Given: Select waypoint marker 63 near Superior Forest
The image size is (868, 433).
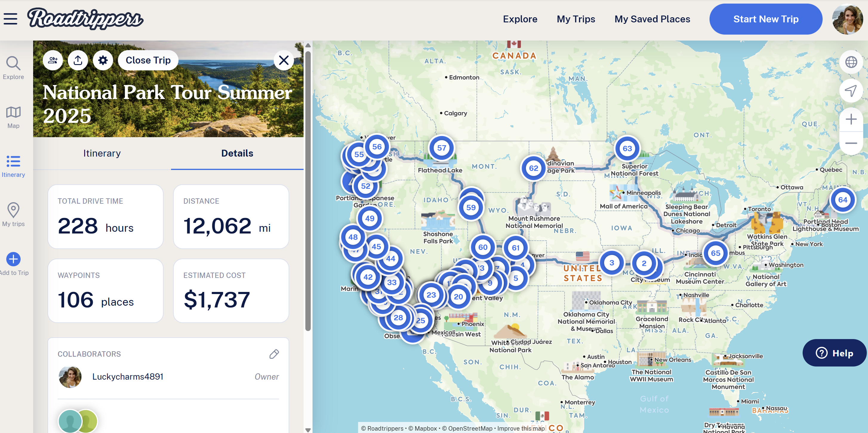Looking at the screenshot, I should tap(627, 149).
